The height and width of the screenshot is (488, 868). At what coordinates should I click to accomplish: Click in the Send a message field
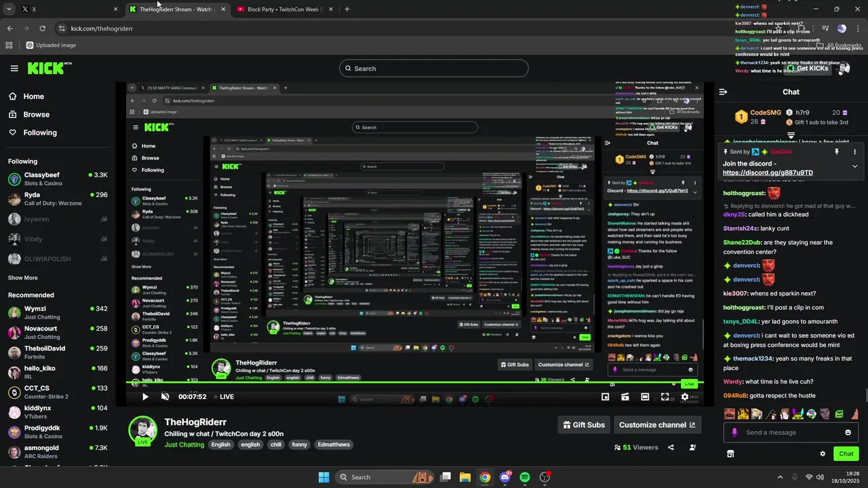[x=791, y=432]
